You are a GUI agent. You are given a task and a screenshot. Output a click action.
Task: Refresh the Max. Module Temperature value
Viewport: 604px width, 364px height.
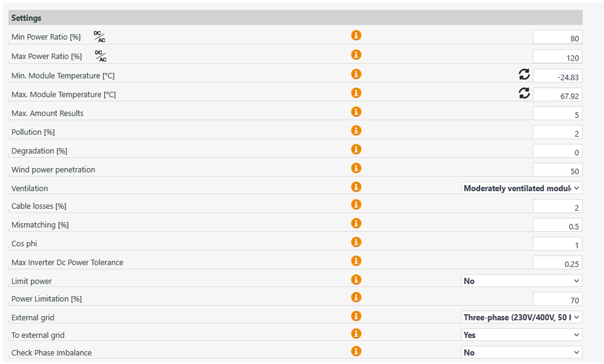tap(524, 93)
